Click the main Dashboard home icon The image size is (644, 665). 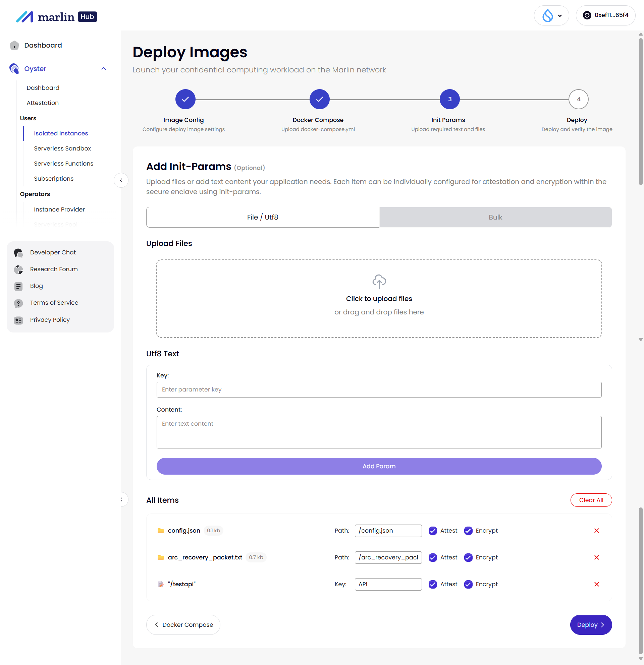(14, 45)
